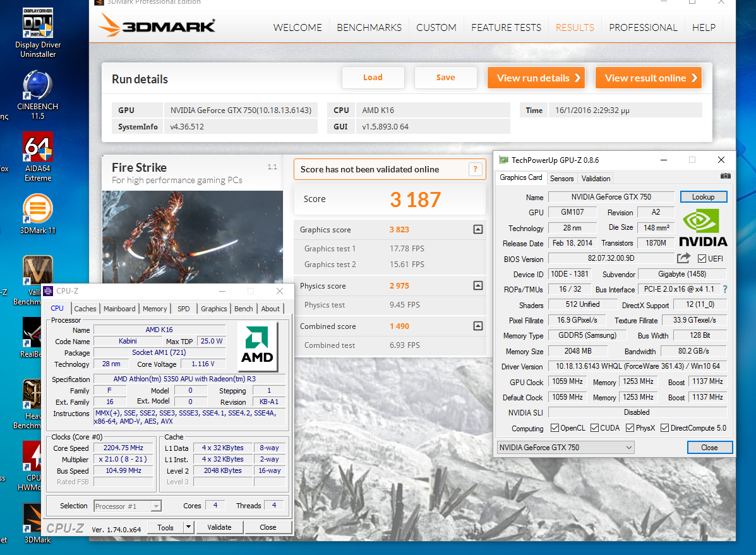The height and width of the screenshot is (555, 756).
Task: Launch CINEBENCH 11.5 desktop shortcut
Action: tap(38, 95)
